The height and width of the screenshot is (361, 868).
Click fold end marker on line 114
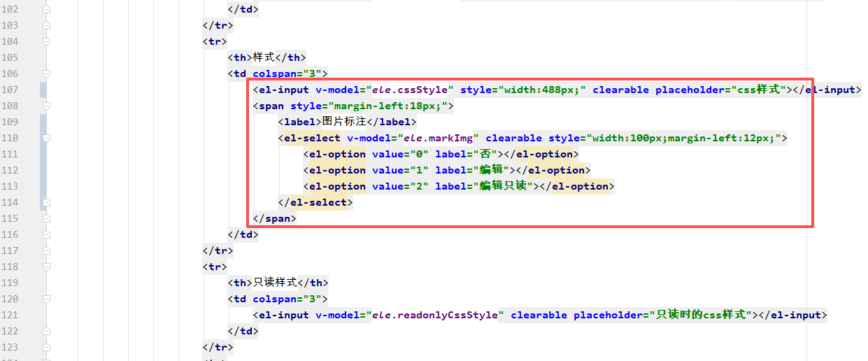tap(47, 202)
